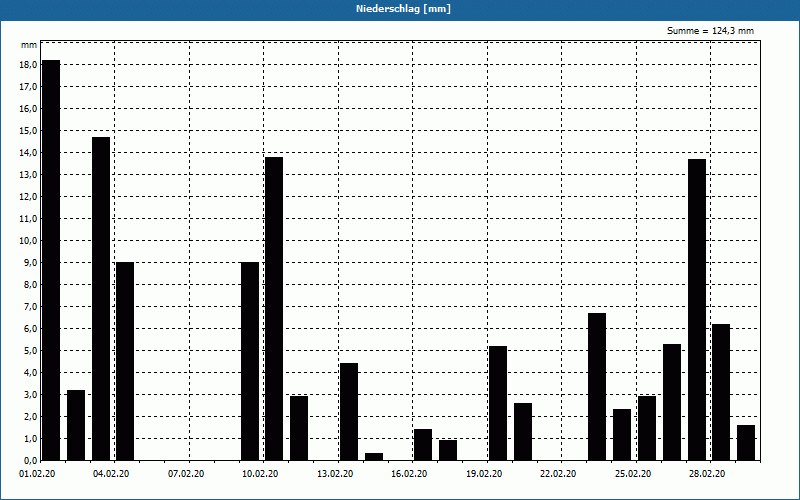800x500 pixels.
Task: Click the y-axis value 16,0
Action: click(28, 109)
